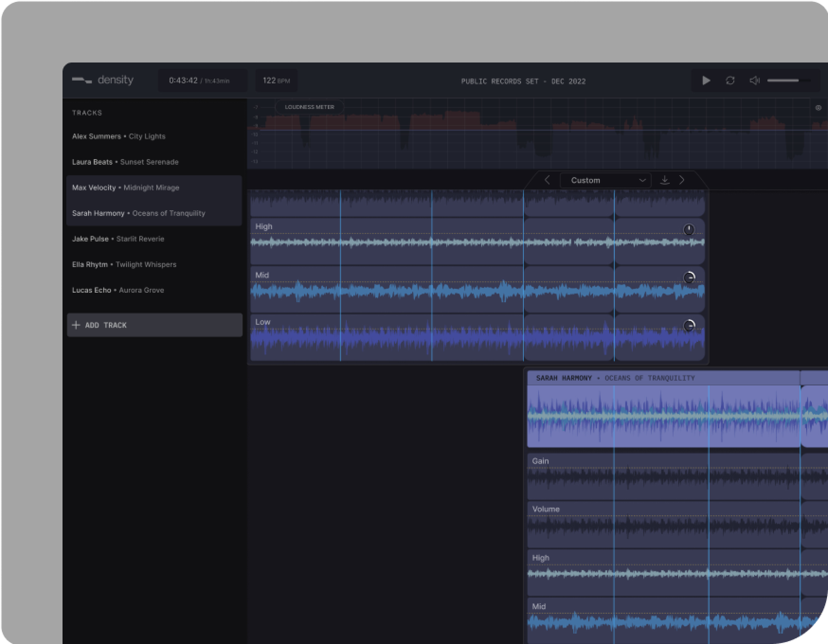Adjust the knob on the Low stem
Image resolution: width=828 pixels, height=644 pixels.
click(x=689, y=325)
